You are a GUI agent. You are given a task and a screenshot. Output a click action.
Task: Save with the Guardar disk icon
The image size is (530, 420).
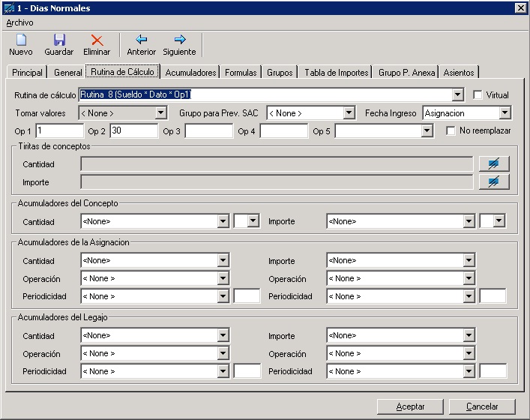pos(59,40)
